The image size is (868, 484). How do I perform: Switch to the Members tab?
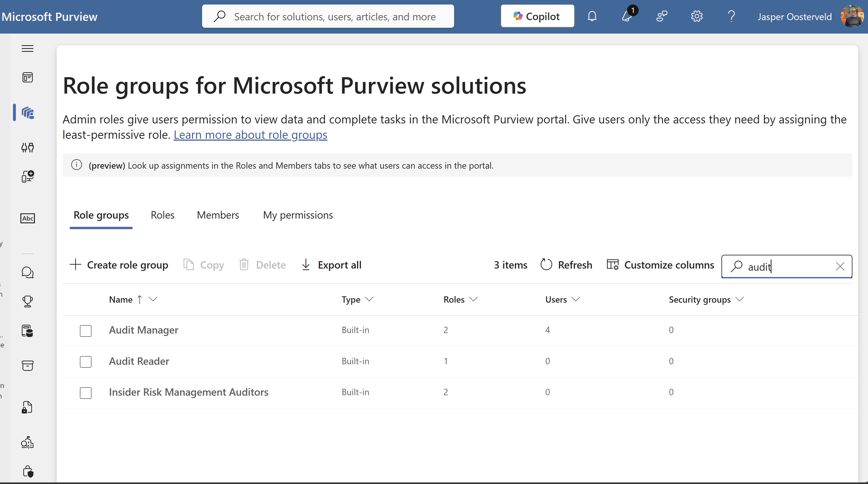click(218, 215)
